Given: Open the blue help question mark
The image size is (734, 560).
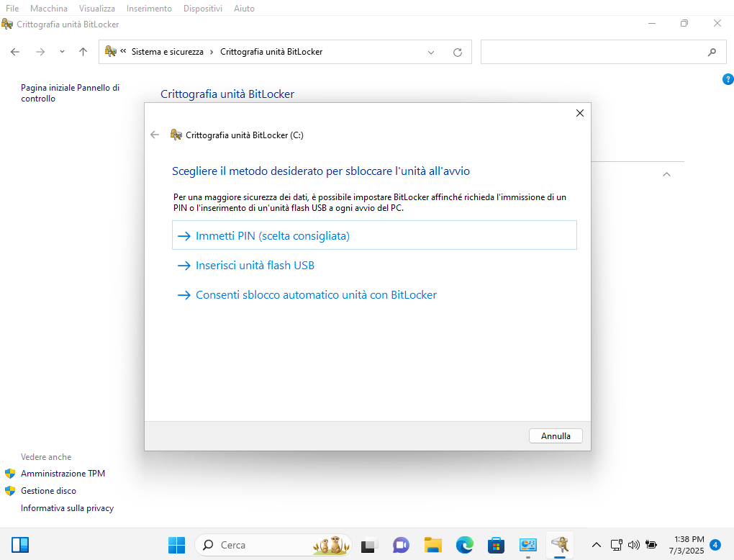Looking at the screenshot, I should [728, 79].
